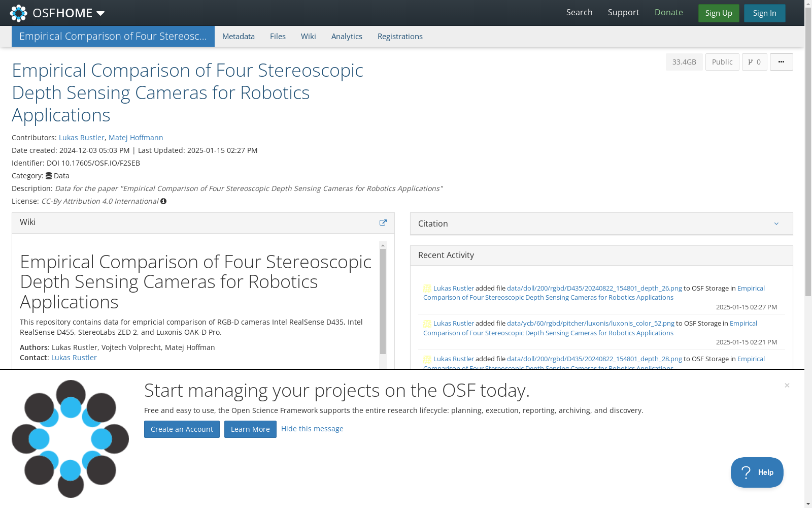Click the page scrollbar up arrow

click(808, 4)
